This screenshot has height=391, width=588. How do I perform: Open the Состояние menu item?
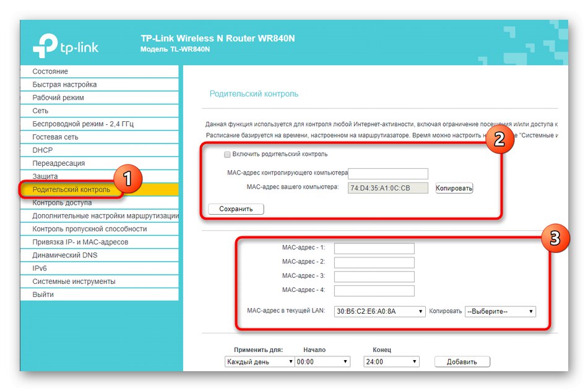(x=100, y=71)
